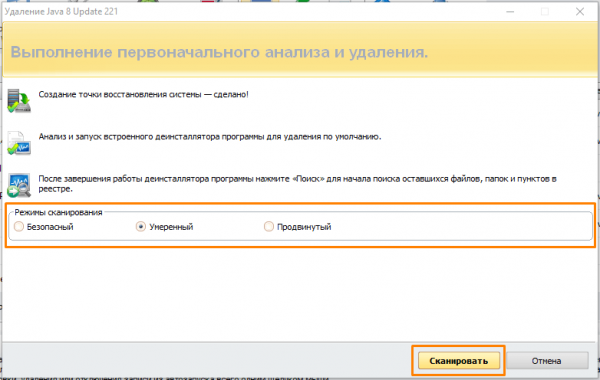Click the uninstaller analysis icon
600x380 pixels.
[19, 143]
